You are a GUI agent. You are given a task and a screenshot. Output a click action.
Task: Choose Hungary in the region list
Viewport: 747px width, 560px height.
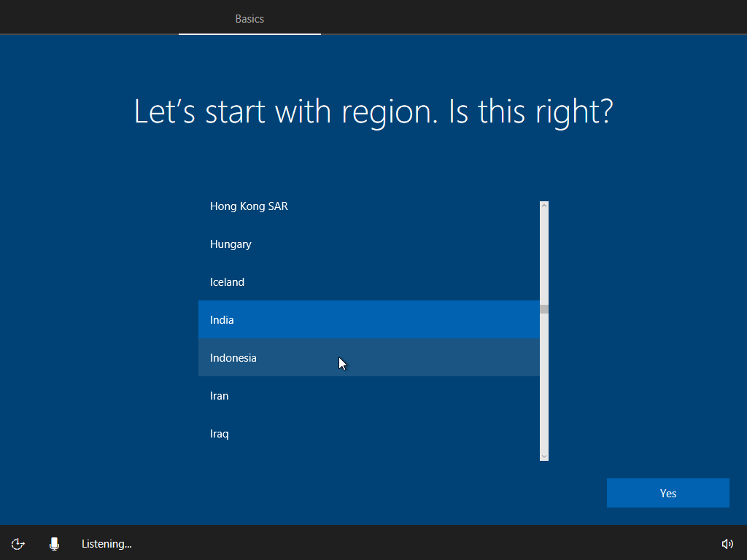pyautogui.click(x=368, y=244)
